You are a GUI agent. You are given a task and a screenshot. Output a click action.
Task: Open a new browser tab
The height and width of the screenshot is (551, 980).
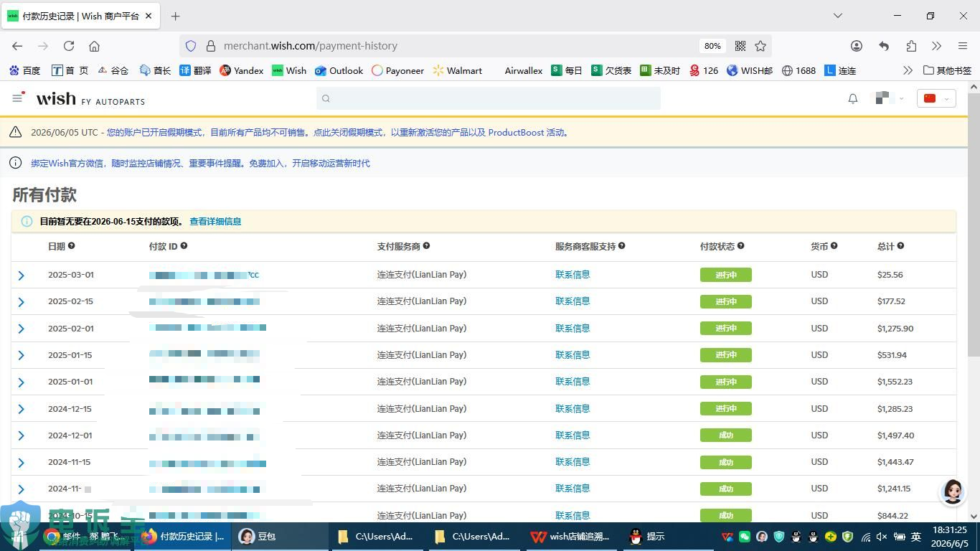[176, 16]
